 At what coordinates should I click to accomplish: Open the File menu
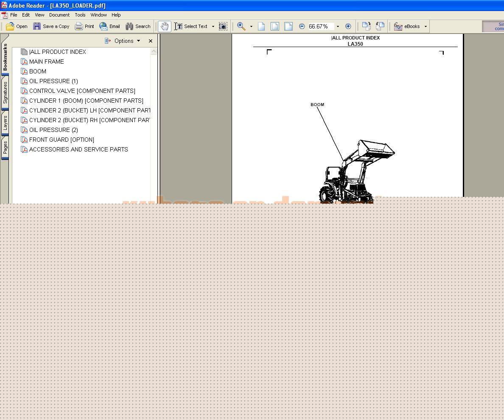click(14, 15)
